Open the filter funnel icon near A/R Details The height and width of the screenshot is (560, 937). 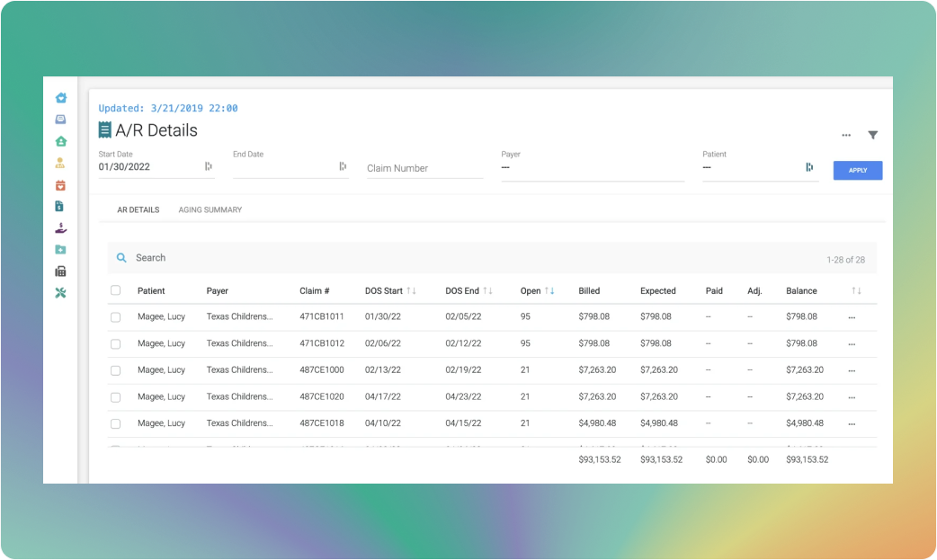point(873,135)
